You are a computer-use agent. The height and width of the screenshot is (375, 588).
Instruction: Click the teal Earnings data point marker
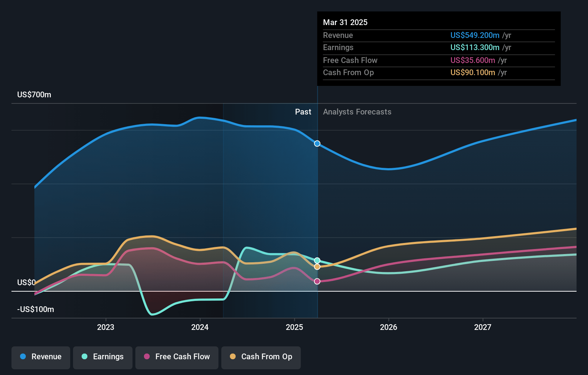(317, 260)
